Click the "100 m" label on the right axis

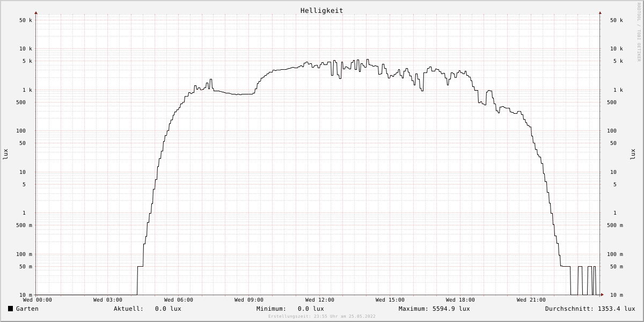click(615, 254)
